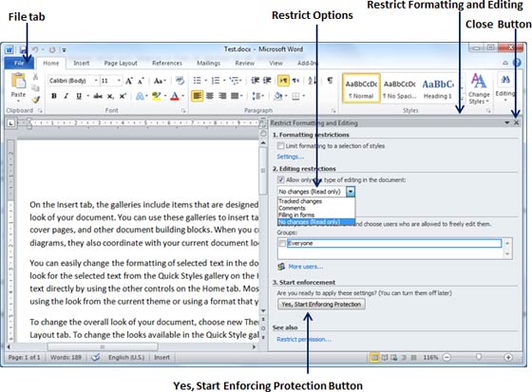Apply Strikethrough formatting
Image resolution: width=532 pixels, height=392 pixels.
pos(98,96)
